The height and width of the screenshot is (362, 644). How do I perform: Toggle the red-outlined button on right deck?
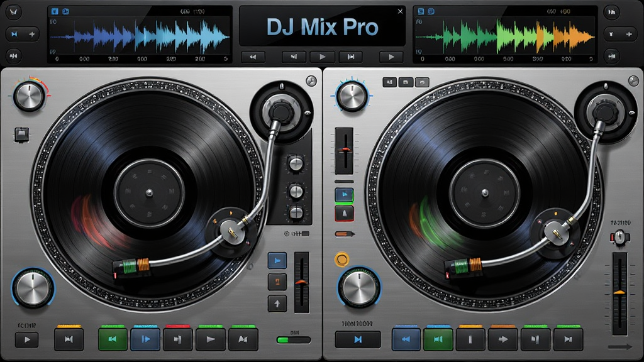coord(345,214)
